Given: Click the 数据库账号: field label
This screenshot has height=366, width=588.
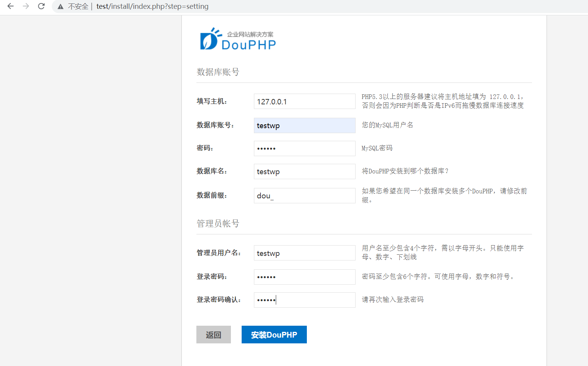Looking at the screenshot, I should point(215,125).
